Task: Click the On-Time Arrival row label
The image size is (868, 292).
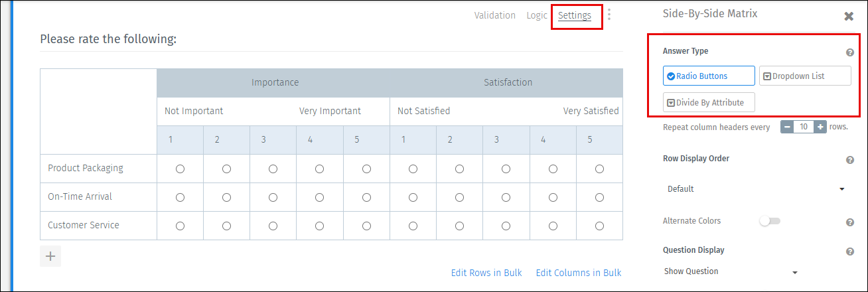Action: point(80,196)
